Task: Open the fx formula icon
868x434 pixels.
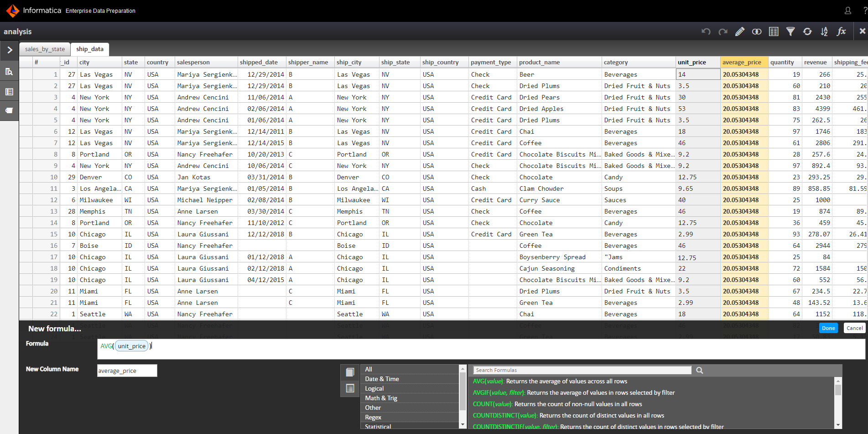Action: click(x=842, y=31)
